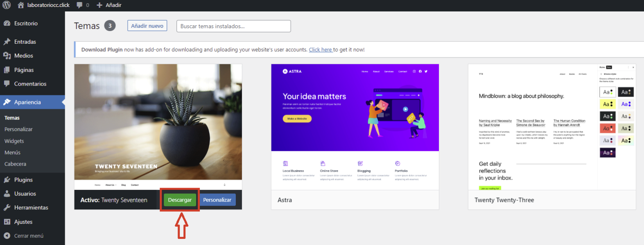Click the Twenty Twenty-Three theme name label
The width and height of the screenshot is (644, 245).
(504, 200)
